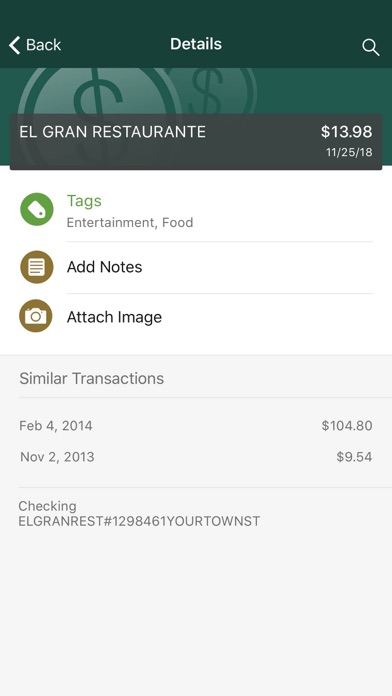This screenshot has width=392, height=696.
Task: Tap the Checking account description text
Action: 139,514
